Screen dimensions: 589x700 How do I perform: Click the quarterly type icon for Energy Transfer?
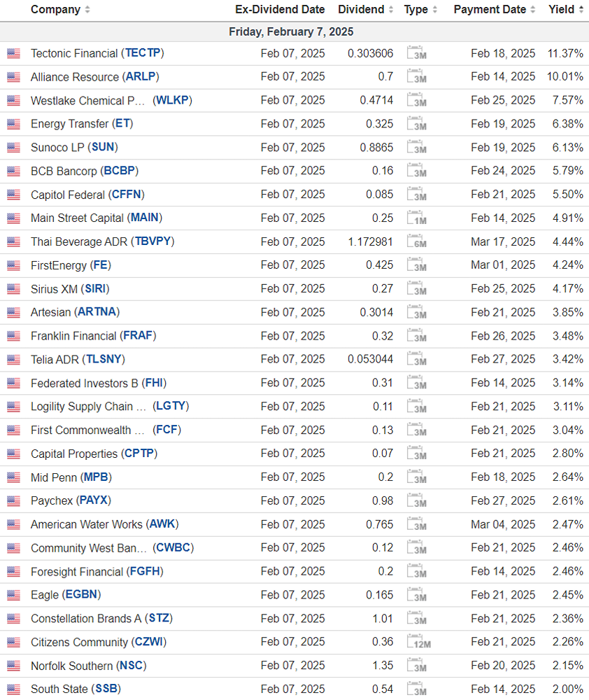point(416,124)
